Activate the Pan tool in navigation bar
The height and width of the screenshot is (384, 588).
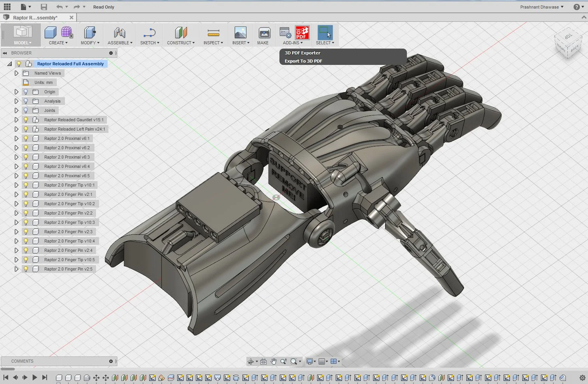pyautogui.click(x=273, y=361)
